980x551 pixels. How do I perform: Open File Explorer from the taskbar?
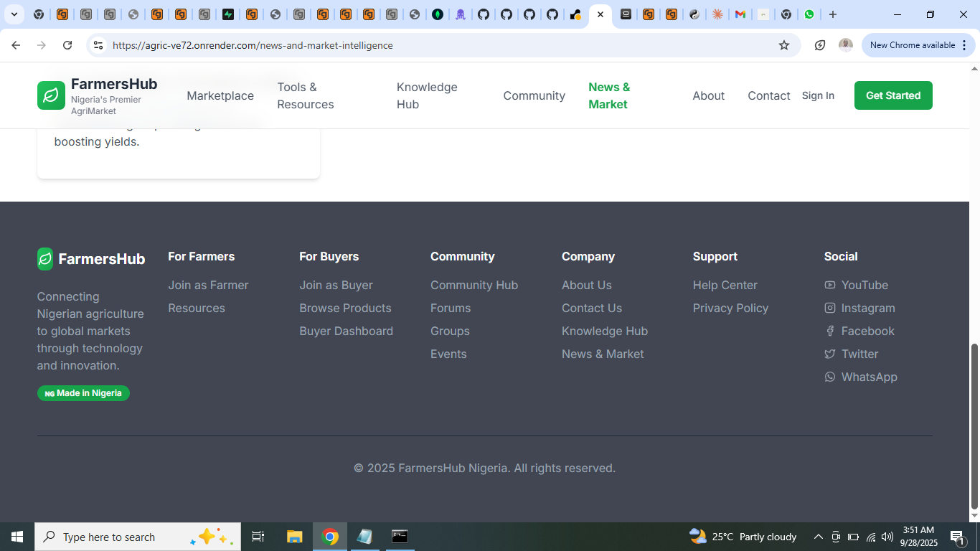pyautogui.click(x=295, y=537)
